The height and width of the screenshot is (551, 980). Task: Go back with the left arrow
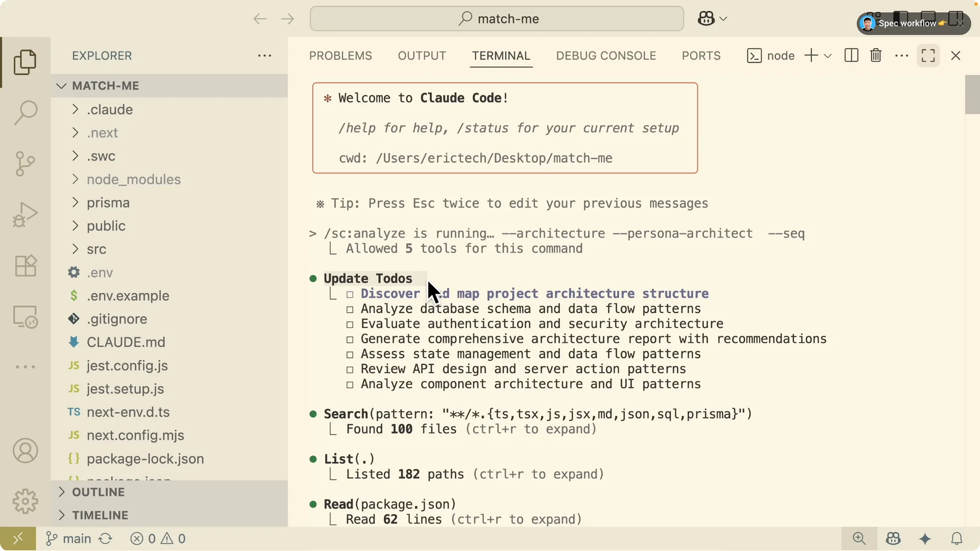click(260, 19)
